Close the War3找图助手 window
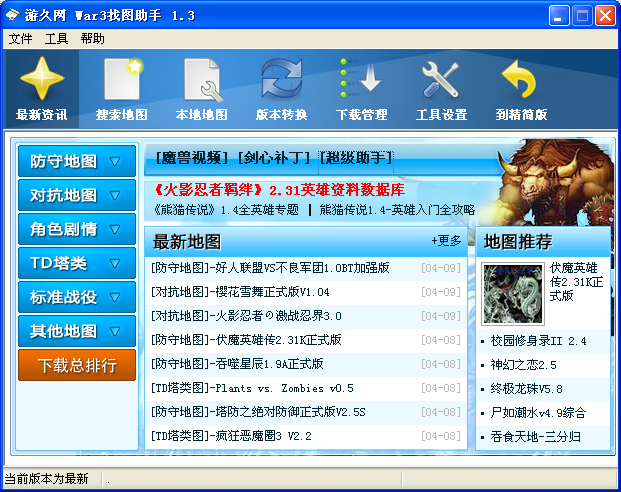This screenshot has height=492, width=621. click(605, 16)
